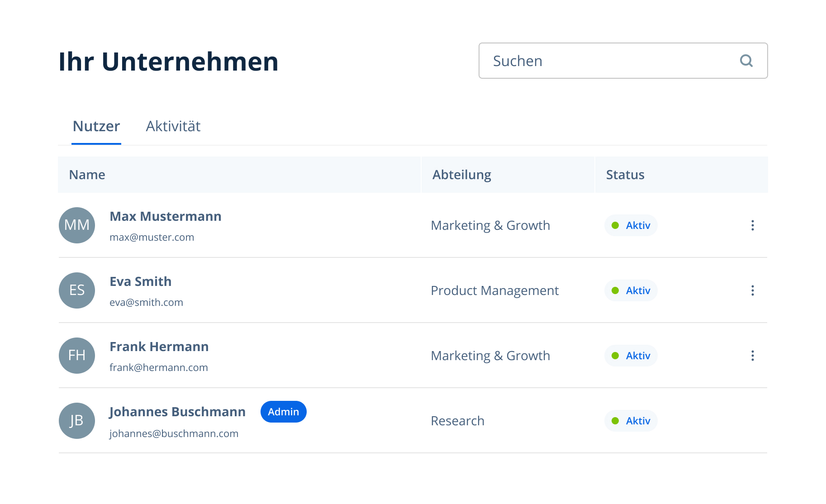This screenshot has width=826, height=504.
Task: Click the Admin badge next to Johannes Buschmann
Action: (x=283, y=412)
